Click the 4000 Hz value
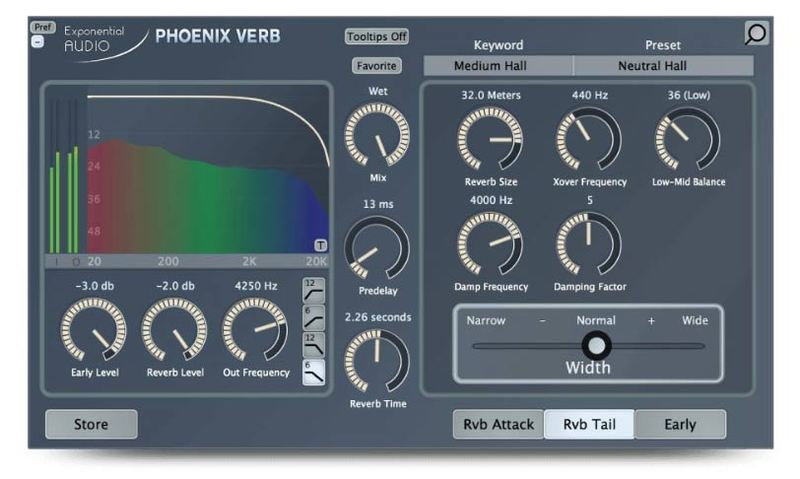This screenshot has height=479, width=800. pos(491,200)
